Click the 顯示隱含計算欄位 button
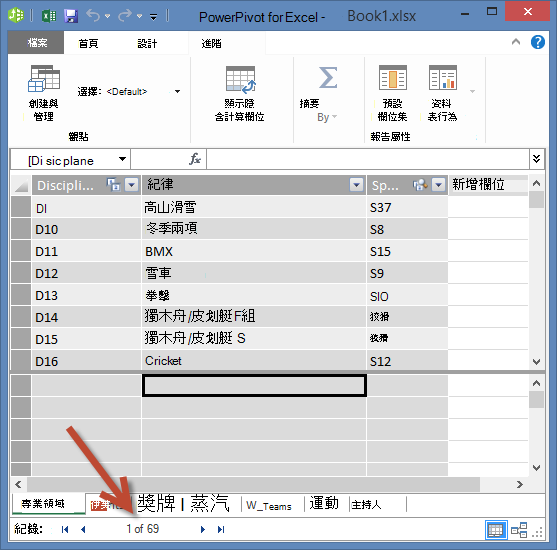Image resolution: width=557 pixels, height=550 pixels. [x=240, y=94]
